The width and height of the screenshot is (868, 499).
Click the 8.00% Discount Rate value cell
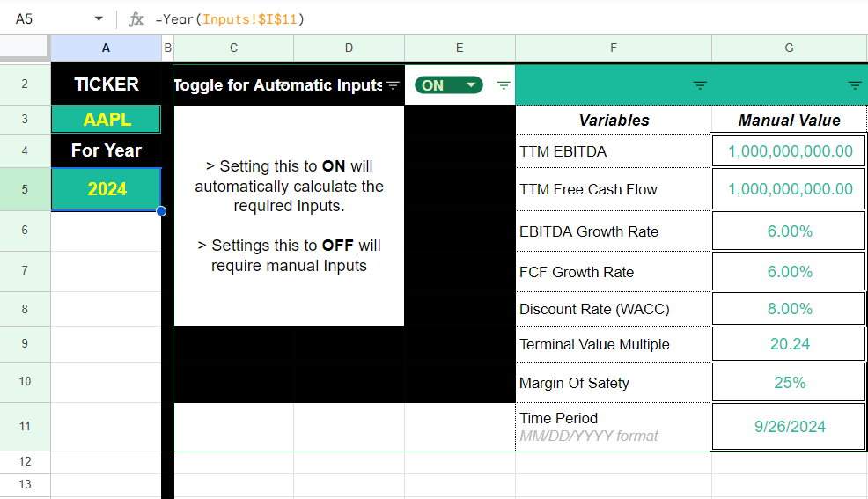coord(789,309)
